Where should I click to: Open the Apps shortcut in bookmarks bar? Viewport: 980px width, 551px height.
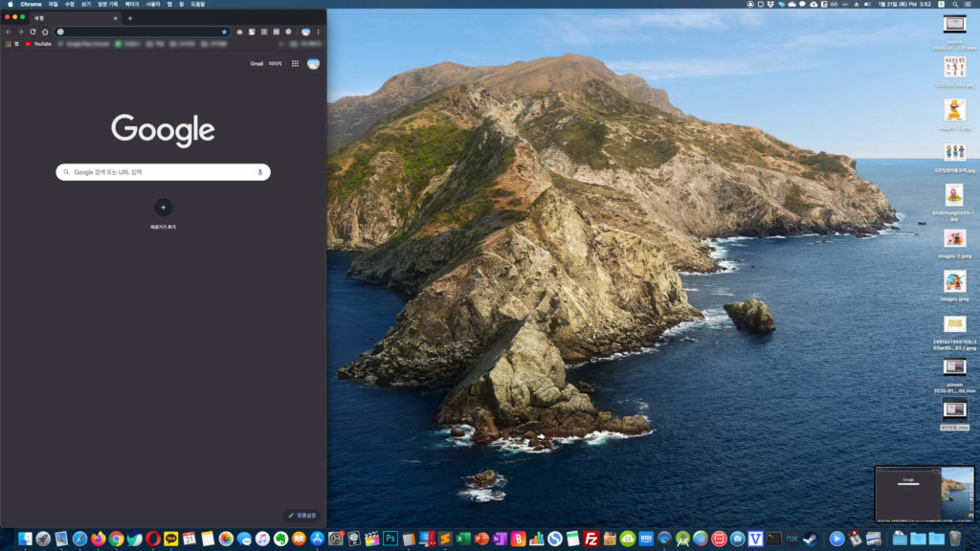tap(11, 44)
